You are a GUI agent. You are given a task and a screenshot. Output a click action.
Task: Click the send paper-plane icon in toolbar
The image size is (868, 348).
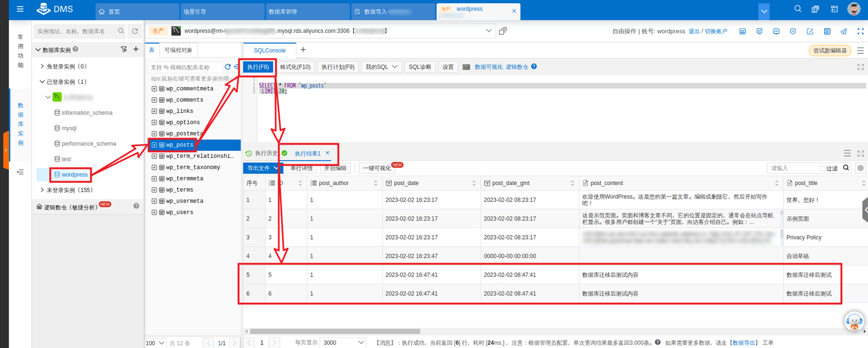coord(844,31)
